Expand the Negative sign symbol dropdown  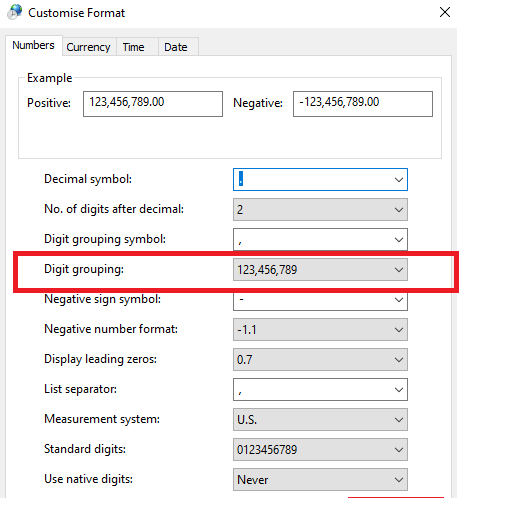tap(320, 300)
